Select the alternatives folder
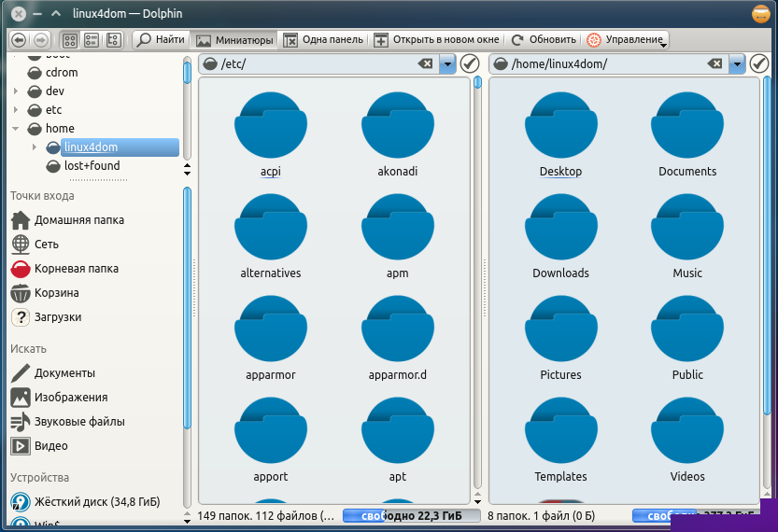Screen dimensions: 778x532 pyautogui.click(x=271, y=236)
